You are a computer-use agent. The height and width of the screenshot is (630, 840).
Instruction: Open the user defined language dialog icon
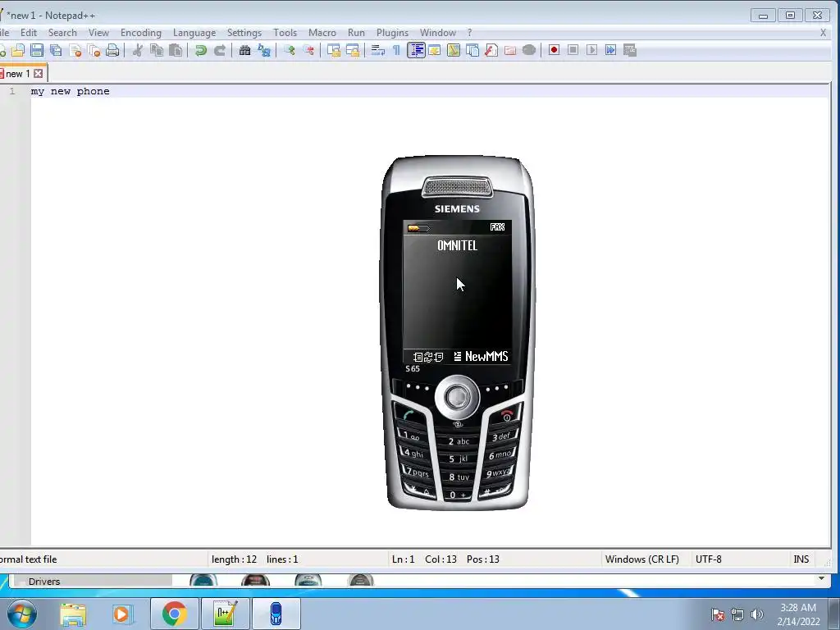tap(435, 50)
